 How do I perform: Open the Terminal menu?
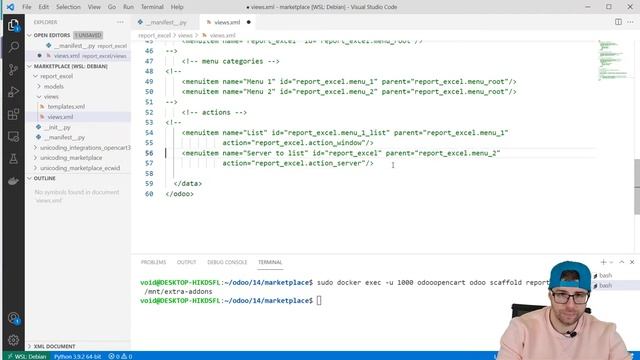pos(152,7)
